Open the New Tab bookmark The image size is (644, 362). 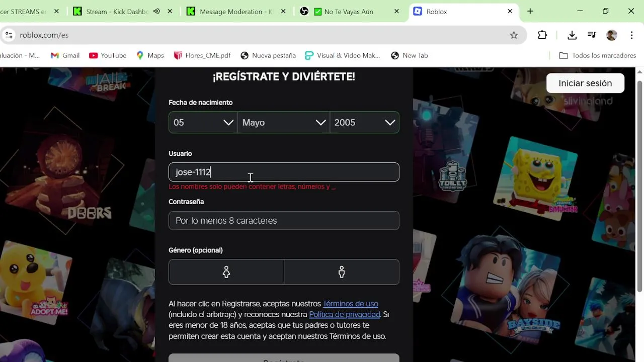410,55
